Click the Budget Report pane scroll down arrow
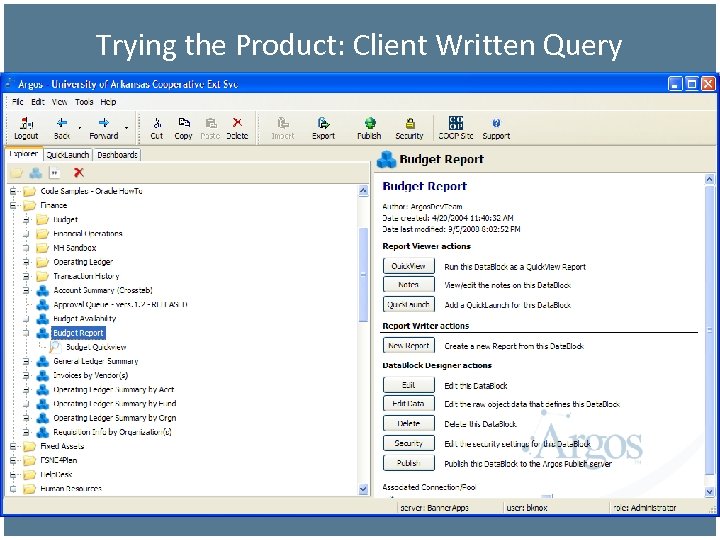This screenshot has width=720, height=540. (x=709, y=492)
